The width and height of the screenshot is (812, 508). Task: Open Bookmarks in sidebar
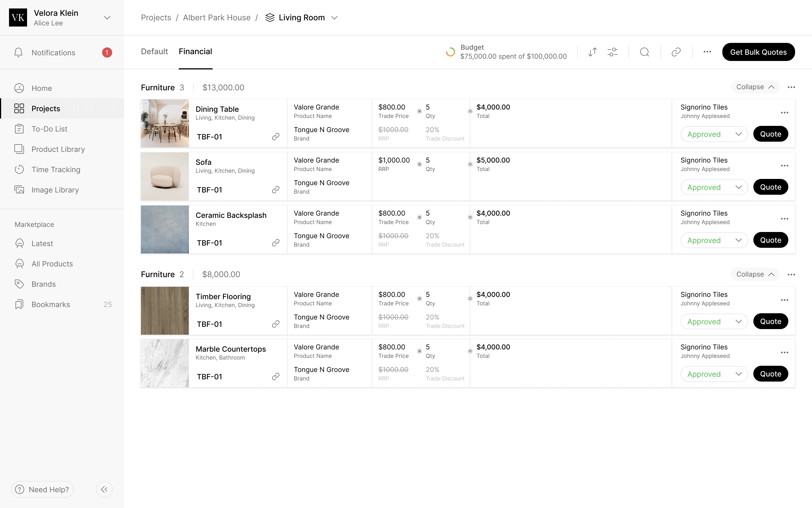point(62,305)
